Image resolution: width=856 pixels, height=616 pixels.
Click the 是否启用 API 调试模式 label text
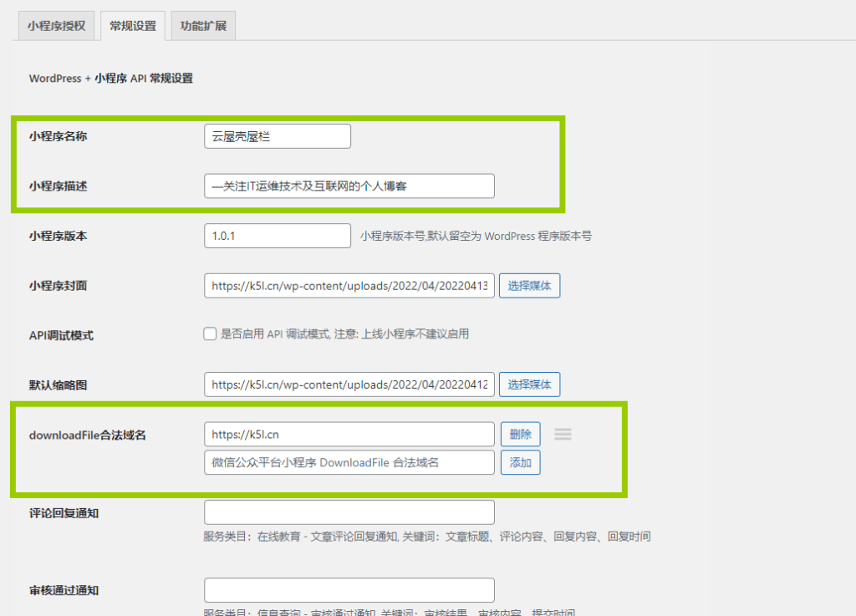coord(344,334)
